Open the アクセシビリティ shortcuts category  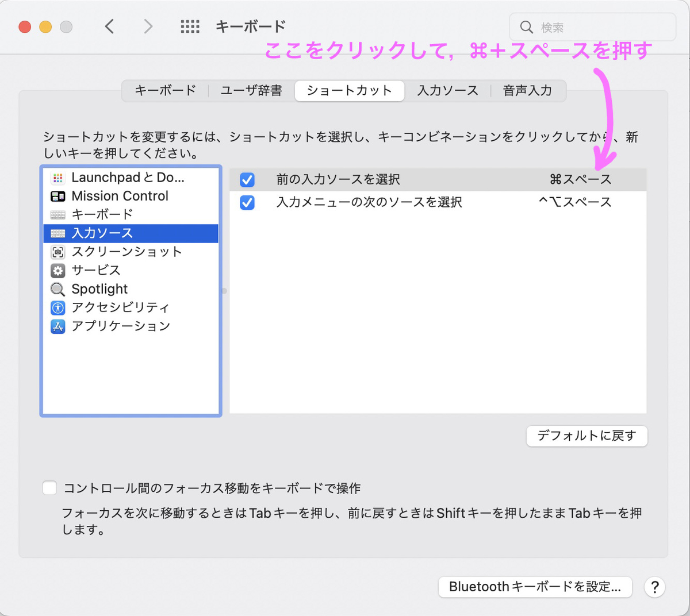pyautogui.click(x=58, y=307)
